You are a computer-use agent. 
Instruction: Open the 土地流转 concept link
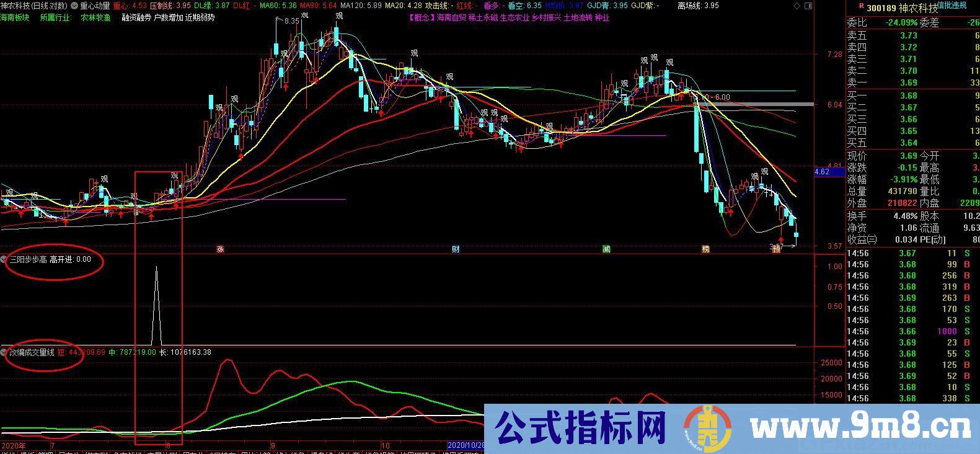click(578, 17)
